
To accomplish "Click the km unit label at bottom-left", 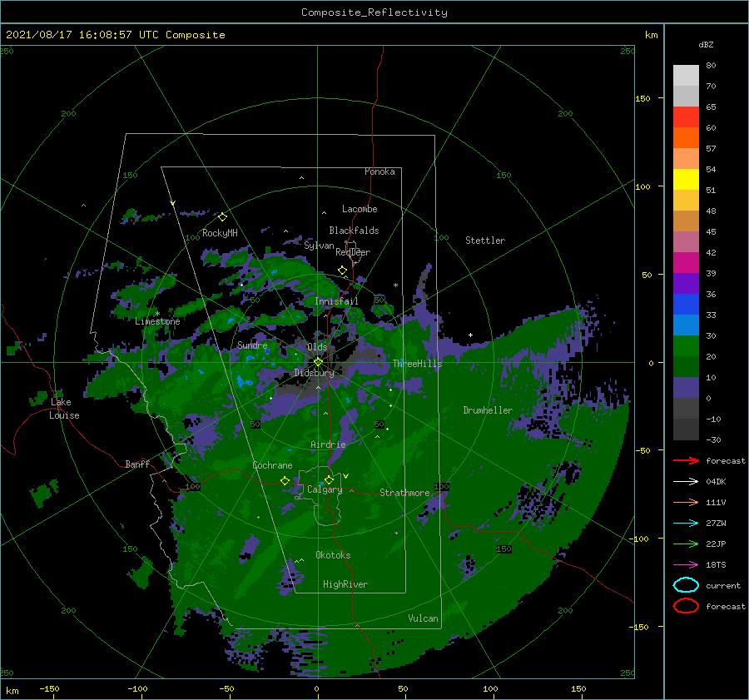I will [x=12, y=691].
